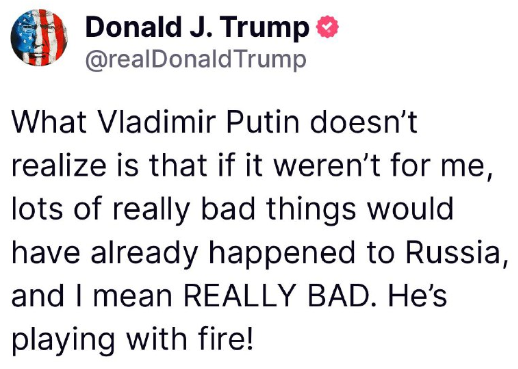Click the words "and I mean" in the post
The image size is (518, 369).
pyautogui.click(x=92, y=295)
